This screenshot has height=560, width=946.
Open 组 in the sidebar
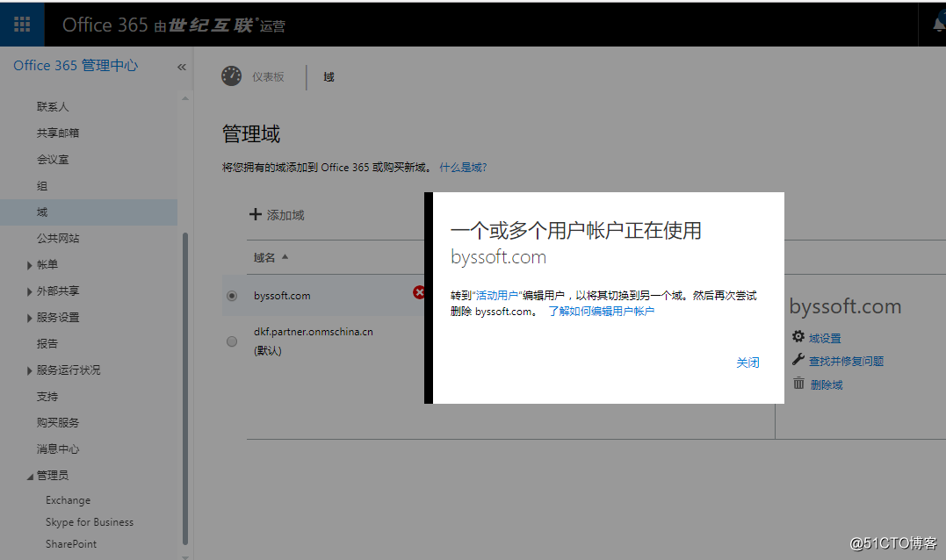click(x=41, y=186)
